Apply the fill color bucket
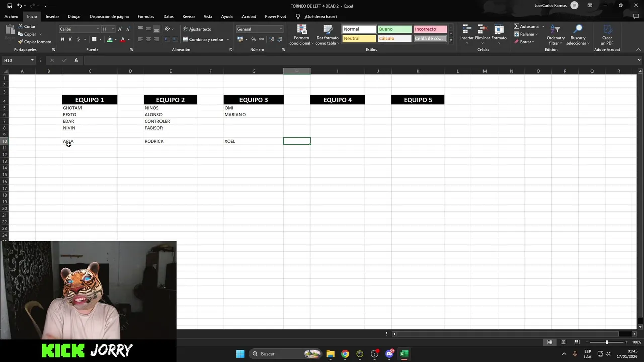 click(110, 39)
